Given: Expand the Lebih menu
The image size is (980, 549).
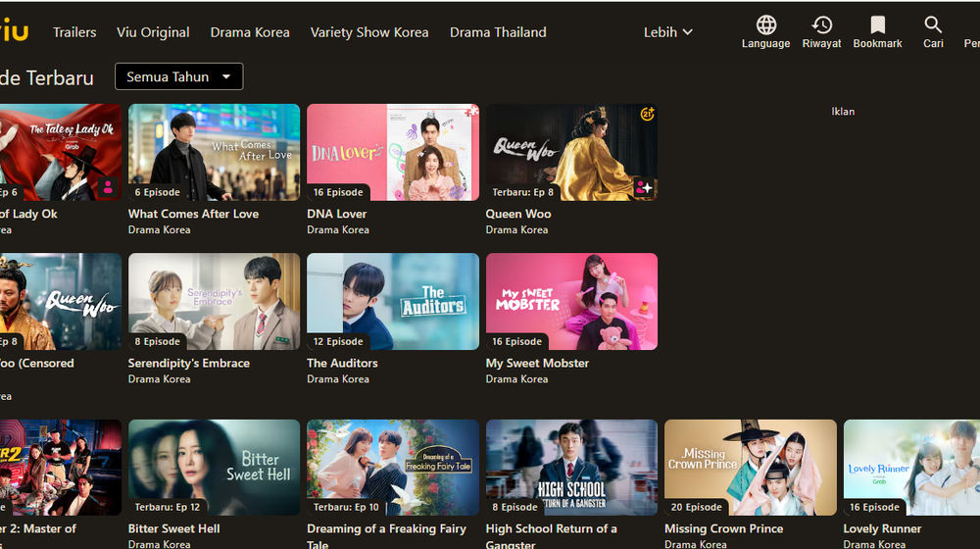Looking at the screenshot, I should (667, 32).
